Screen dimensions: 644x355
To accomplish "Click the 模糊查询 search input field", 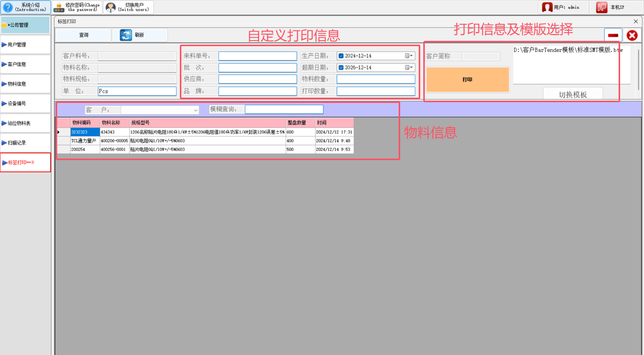I will pyautogui.click(x=284, y=109).
